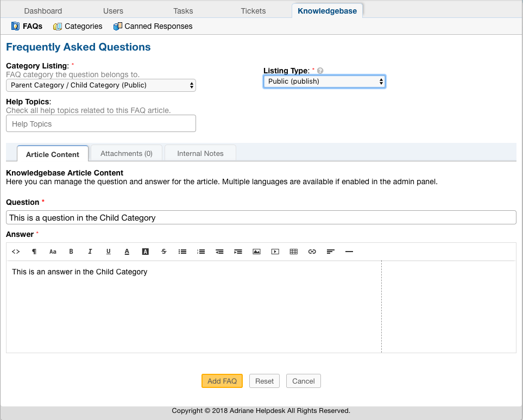Insert a table in the editor

[x=294, y=252]
